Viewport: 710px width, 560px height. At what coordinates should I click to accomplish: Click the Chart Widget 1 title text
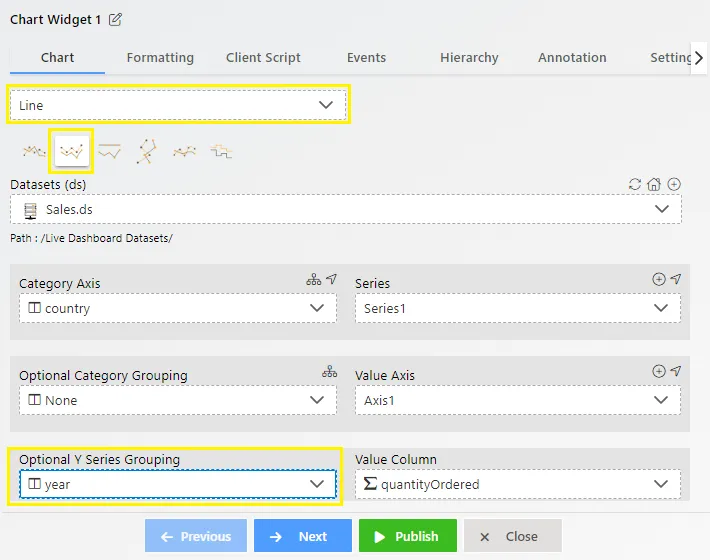point(55,19)
